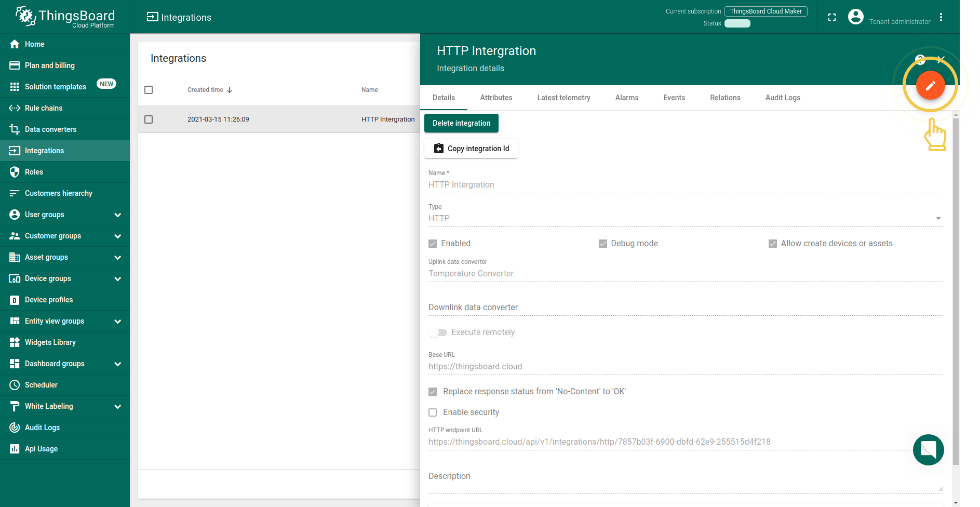Expand User groups chevron
The width and height of the screenshot is (980, 507).
(118, 215)
